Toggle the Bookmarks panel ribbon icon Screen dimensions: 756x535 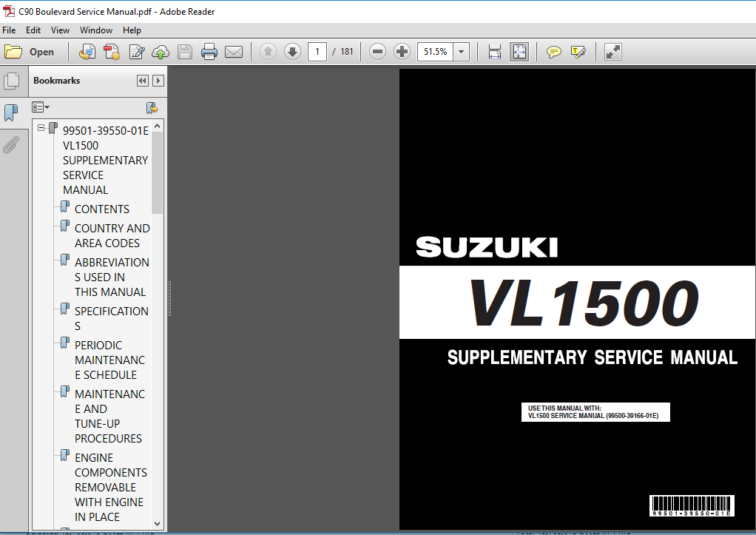pos(11,113)
